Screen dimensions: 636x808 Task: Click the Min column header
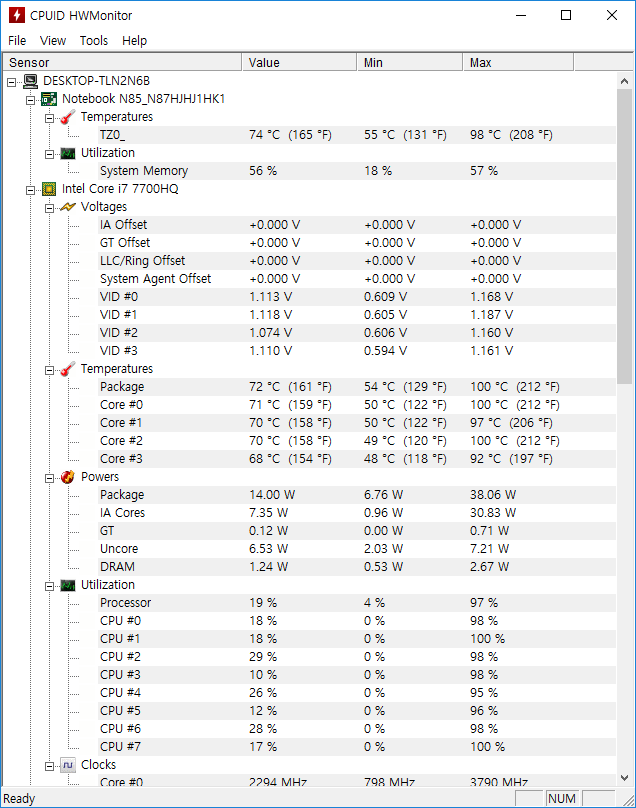[410, 62]
